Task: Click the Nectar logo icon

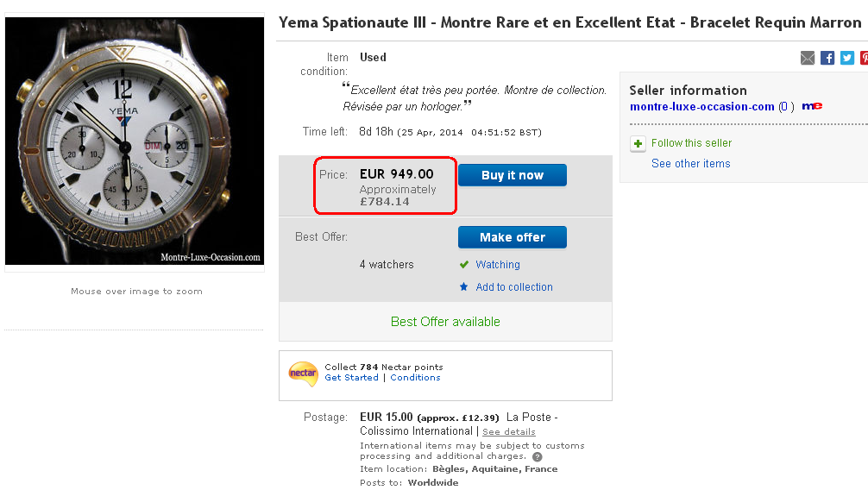Action: (x=303, y=373)
